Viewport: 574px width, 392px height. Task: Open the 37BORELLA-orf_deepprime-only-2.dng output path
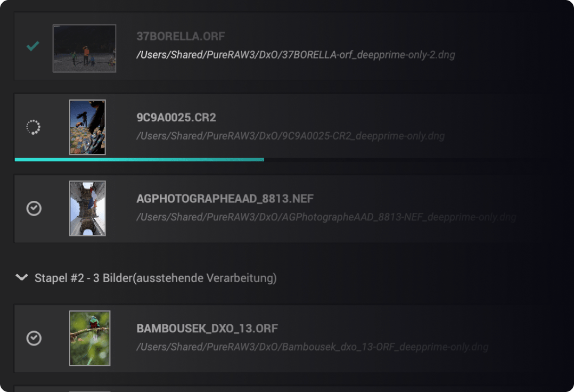point(296,55)
